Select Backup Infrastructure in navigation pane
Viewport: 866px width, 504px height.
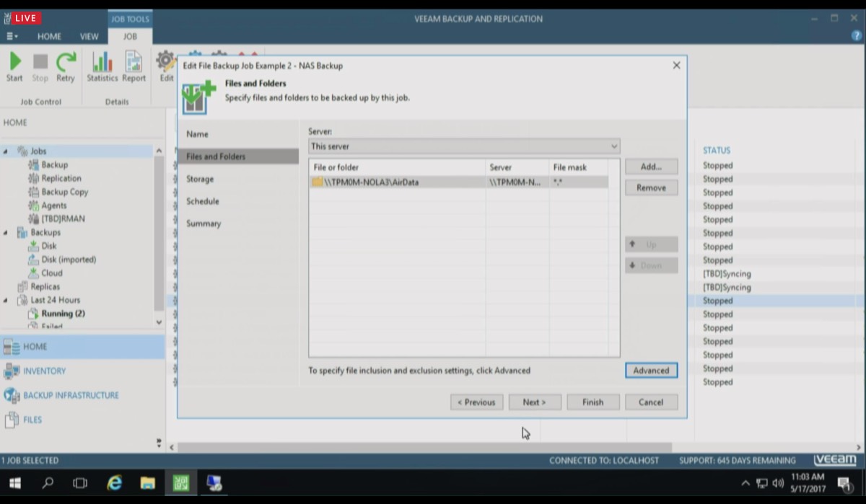(71, 395)
